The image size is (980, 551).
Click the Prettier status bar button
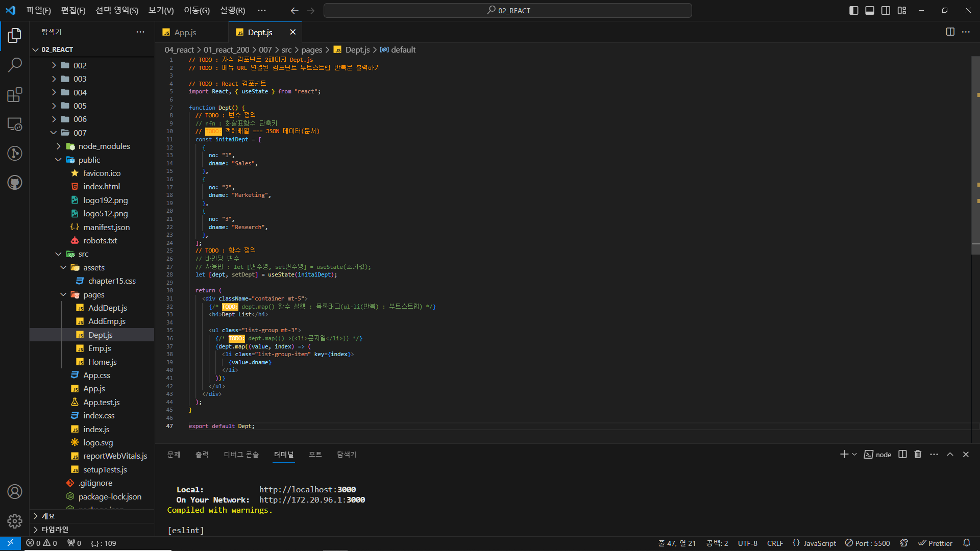click(935, 543)
